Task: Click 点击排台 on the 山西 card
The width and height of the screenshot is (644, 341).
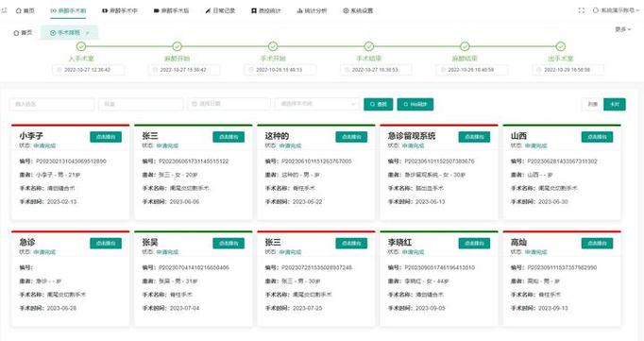Action: [597, 137]
